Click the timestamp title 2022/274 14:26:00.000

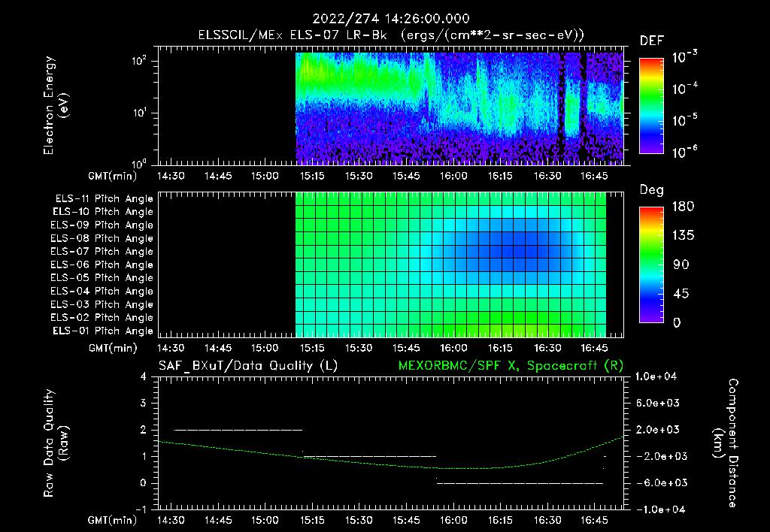(391, 19)
